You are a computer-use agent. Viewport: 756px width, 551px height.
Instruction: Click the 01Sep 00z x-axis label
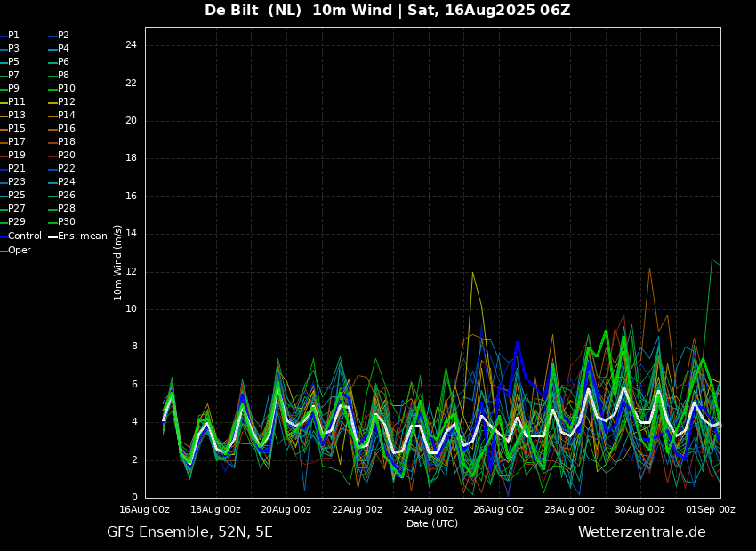pos(711,510)
